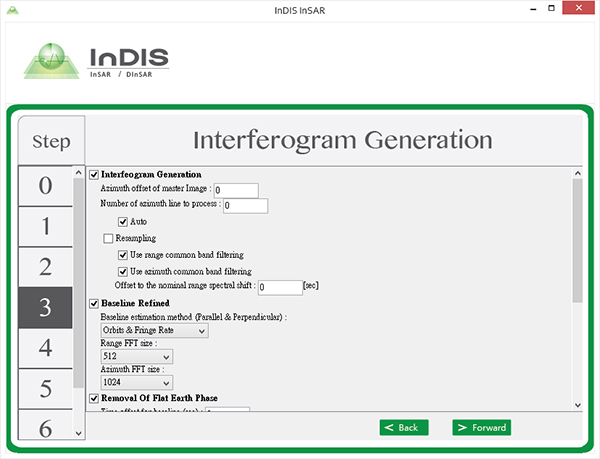Switch to Step 4 tab

click(45, 348)
